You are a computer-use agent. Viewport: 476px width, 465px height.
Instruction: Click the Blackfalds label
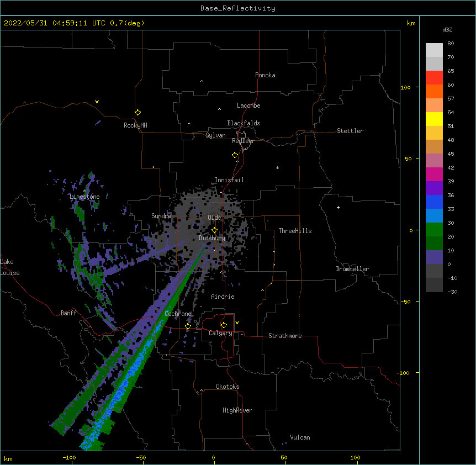coord(244,123)
